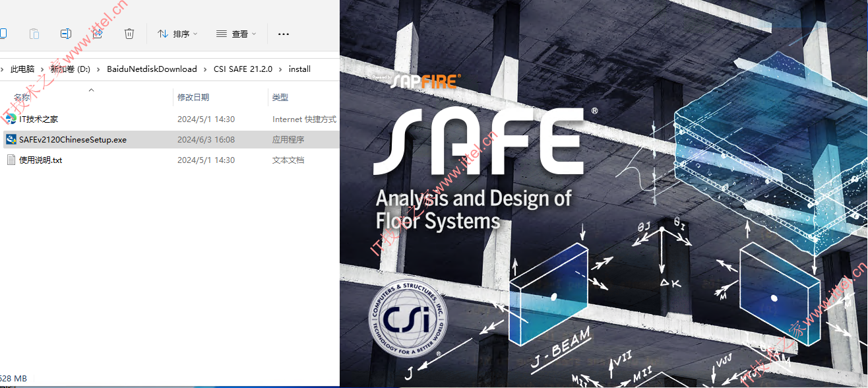
Task: Sort files by the 名称 column header
Action: (x=22, y=98)
